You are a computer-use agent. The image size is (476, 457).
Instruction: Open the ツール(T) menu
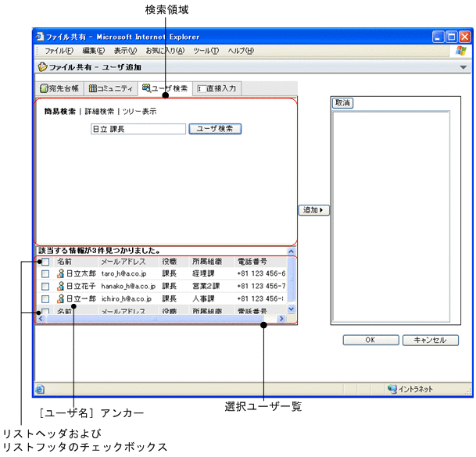(x=206, y=51)
